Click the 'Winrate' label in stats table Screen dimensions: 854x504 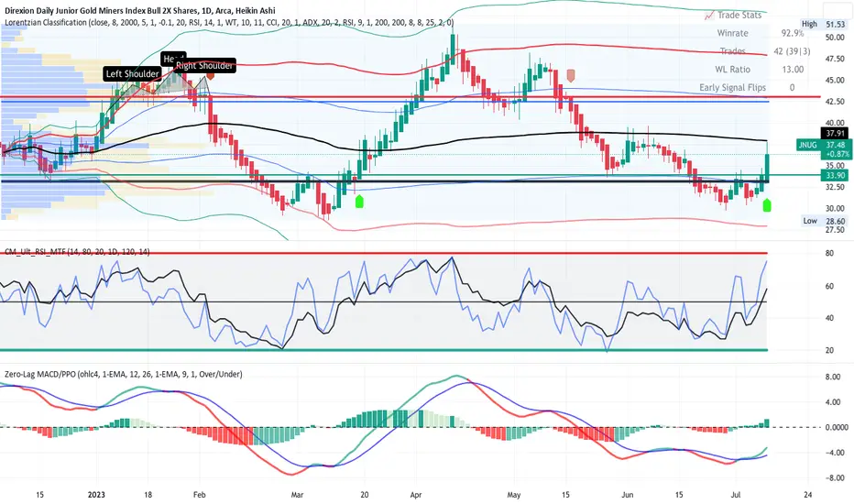click(x=732, y=33)
